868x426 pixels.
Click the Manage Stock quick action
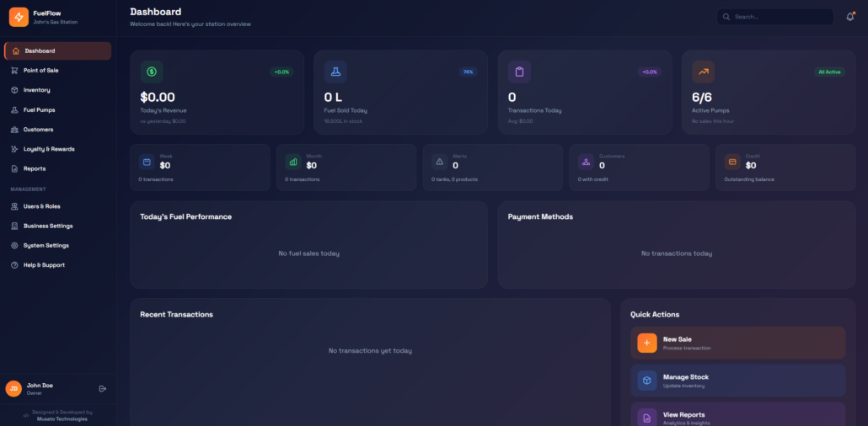tap(737, 381)
